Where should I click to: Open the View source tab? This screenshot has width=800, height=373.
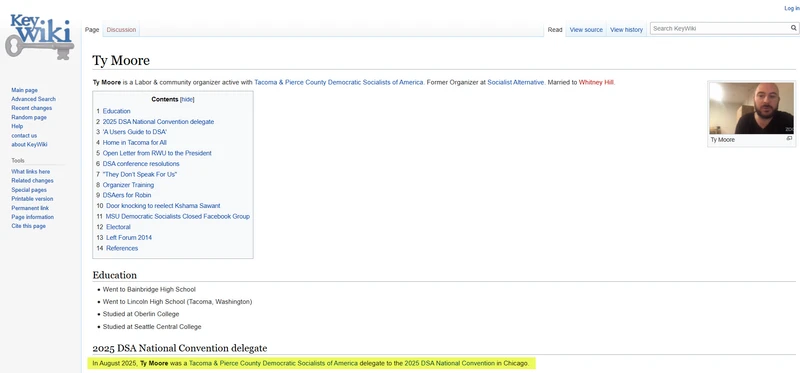586,30
